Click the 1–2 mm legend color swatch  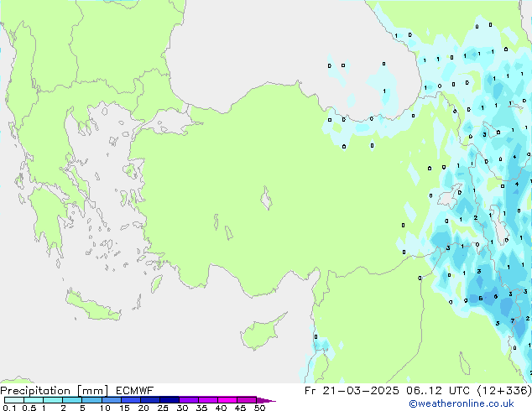pyautogui.click(x=53, y=400)
